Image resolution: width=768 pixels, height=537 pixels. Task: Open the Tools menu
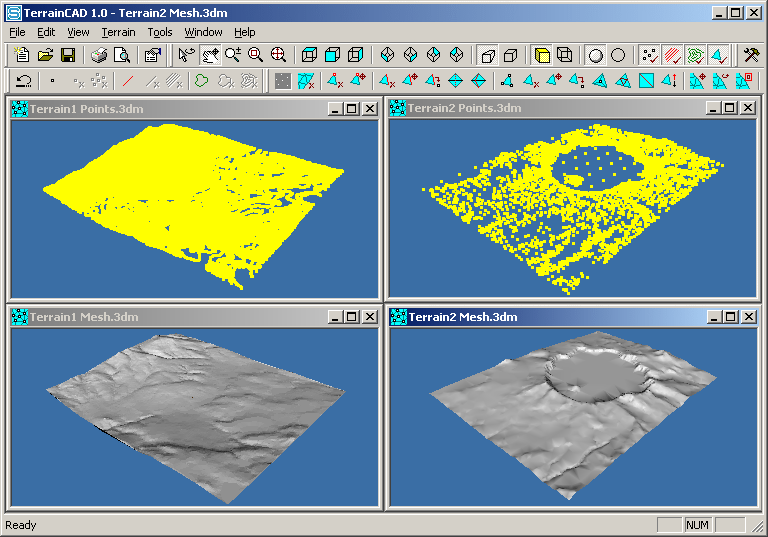160,32
